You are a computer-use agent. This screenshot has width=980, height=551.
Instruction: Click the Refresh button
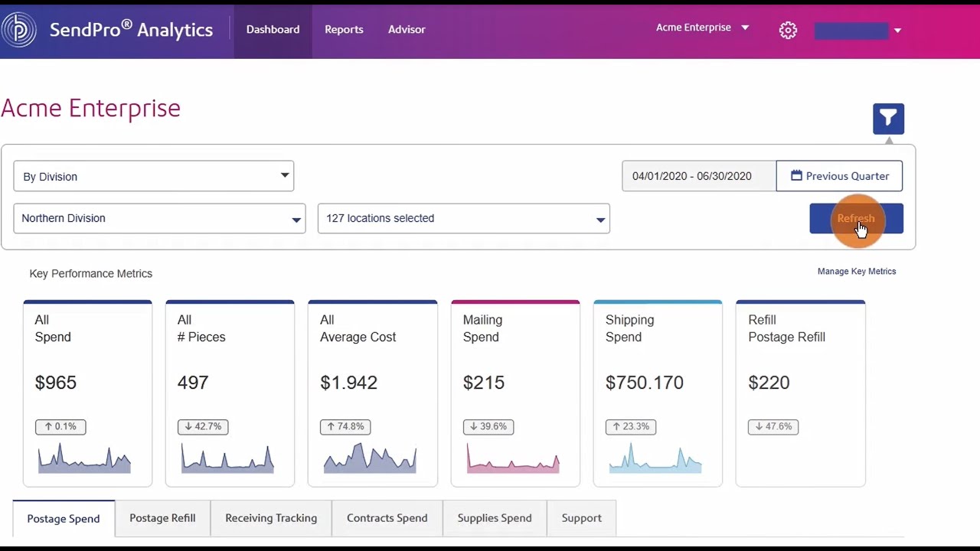point(856,218)
